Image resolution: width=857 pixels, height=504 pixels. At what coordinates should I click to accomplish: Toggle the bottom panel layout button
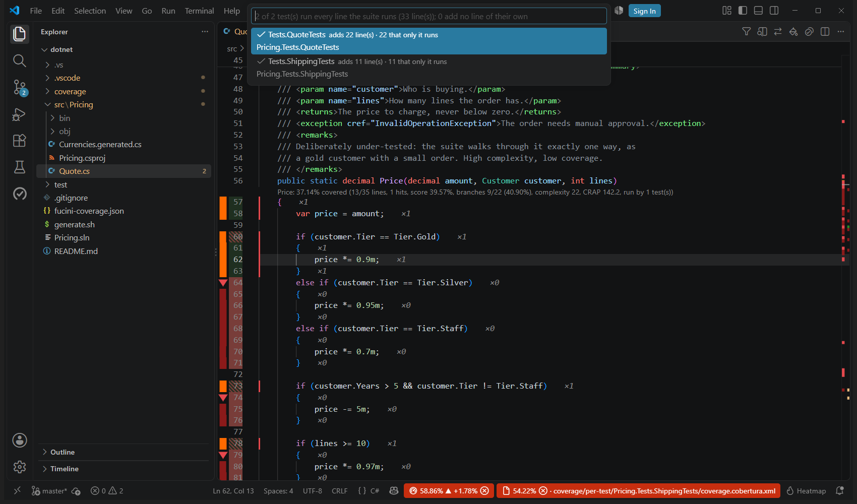click(x=758, y=11)
